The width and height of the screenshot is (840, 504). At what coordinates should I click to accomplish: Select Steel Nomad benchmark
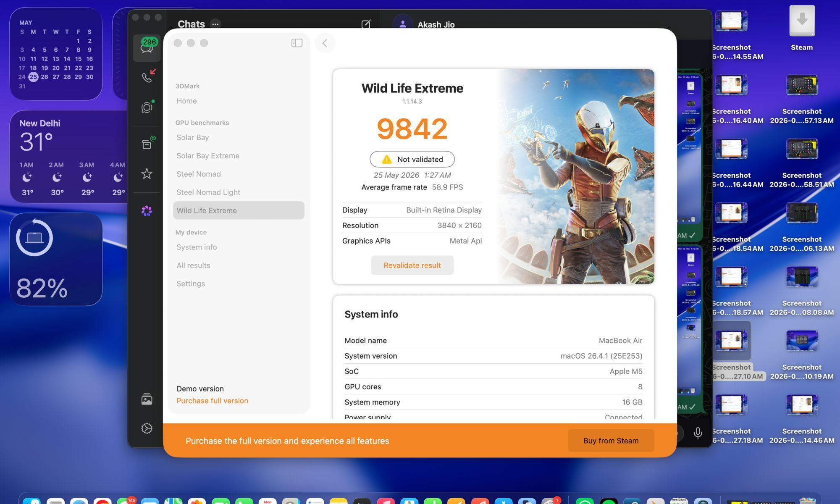(198, 174)
